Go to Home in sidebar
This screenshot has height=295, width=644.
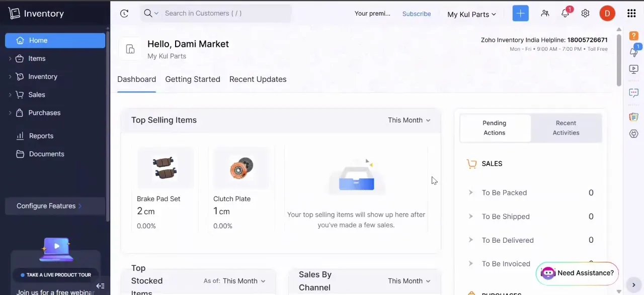[55, 40]
